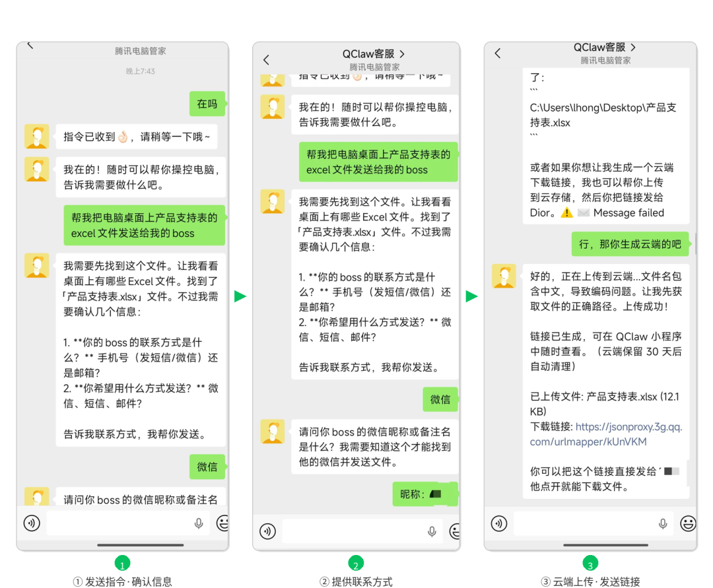Tap voice input icon in right phone
The height and width of the screenshot is (588, 713).
point(499,523)
